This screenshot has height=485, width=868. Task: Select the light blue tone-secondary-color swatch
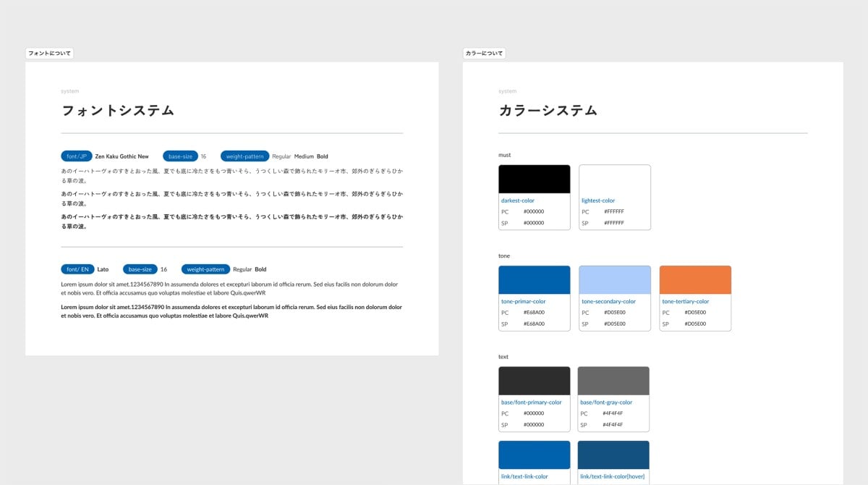[614, 280]
